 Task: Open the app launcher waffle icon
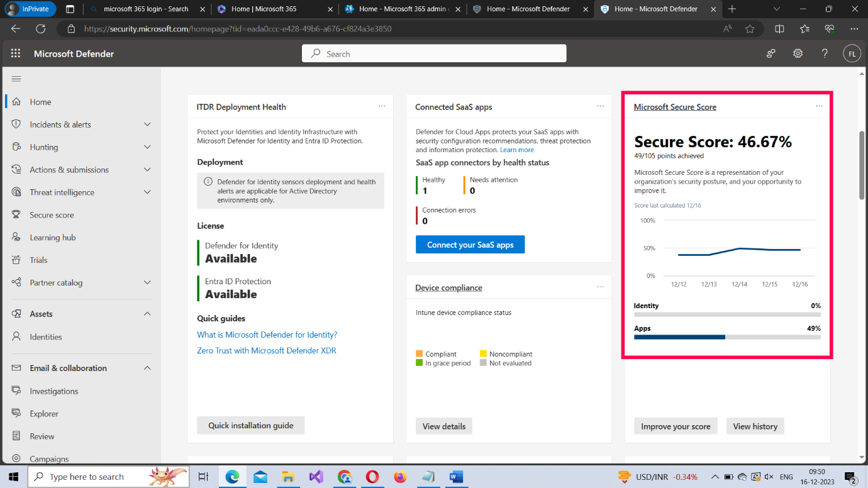pyautogui.click(x=16, y=53)
